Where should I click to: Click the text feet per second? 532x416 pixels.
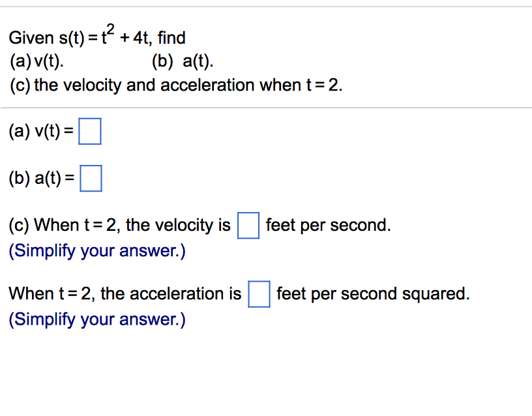tap(325, 225)
